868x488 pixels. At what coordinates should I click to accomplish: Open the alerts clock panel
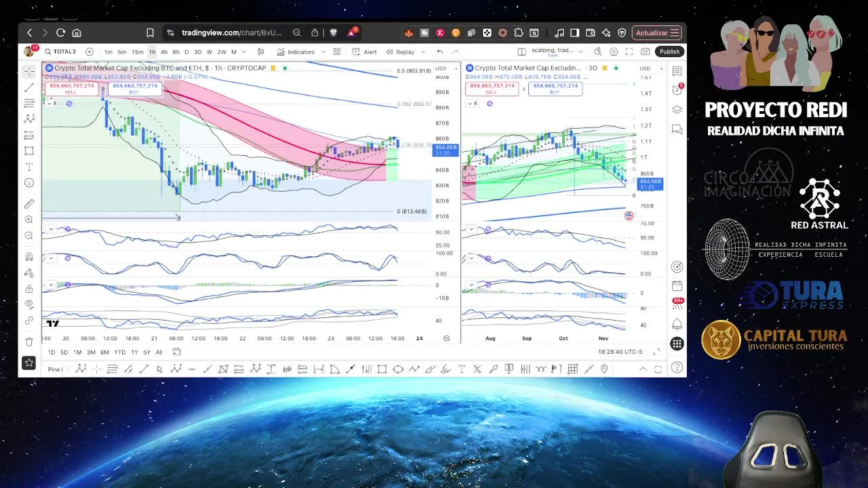pyautogui.click(x=677, y=90)
